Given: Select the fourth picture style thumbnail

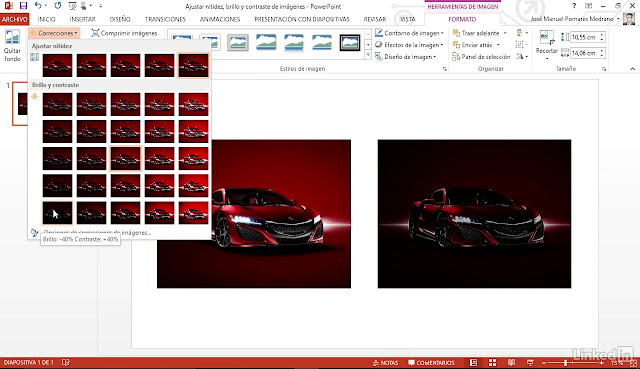Looking at the screenshot, I should (x=266, y=42).
